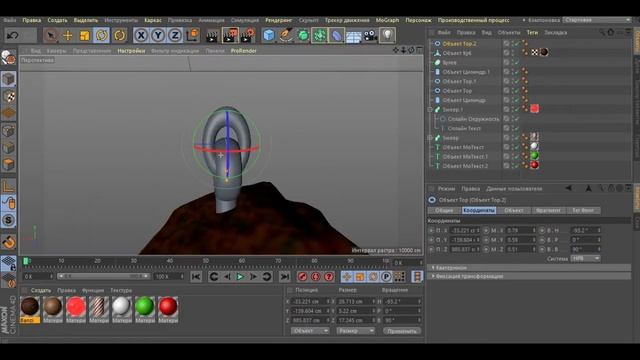Screen dimensions: 640x360
Task: Switch to the Общие tab in attributes
Action: pos(444,210)
